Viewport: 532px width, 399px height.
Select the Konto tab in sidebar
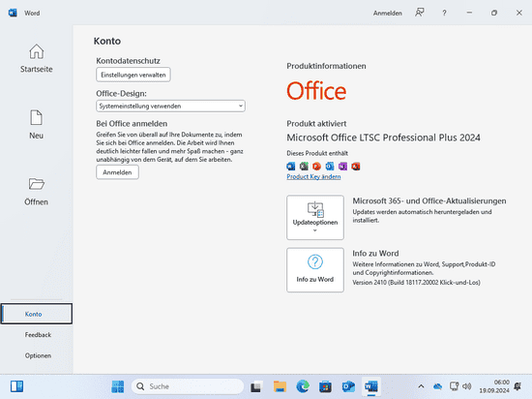pos(37,314)
